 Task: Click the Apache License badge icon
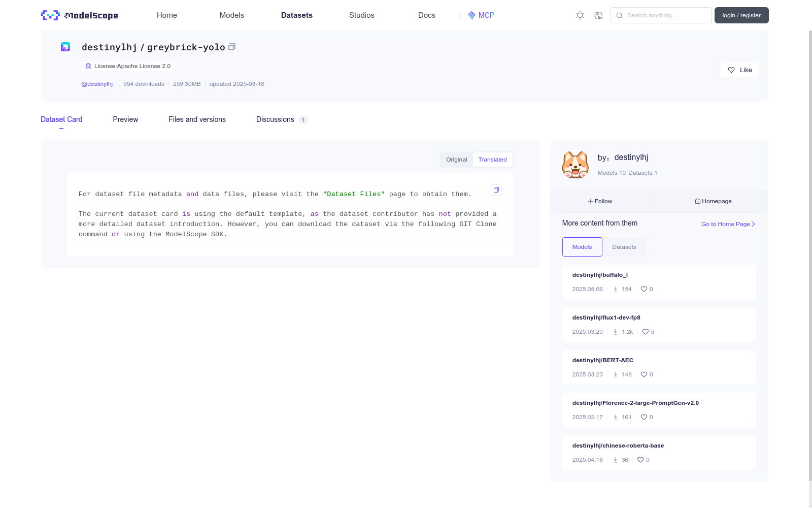tap(88, 66)
